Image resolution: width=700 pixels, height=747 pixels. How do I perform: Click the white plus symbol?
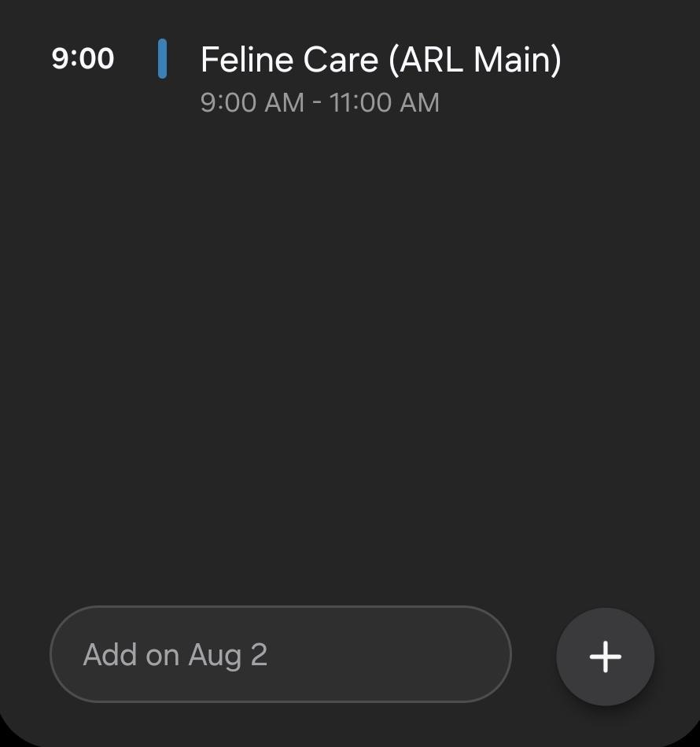(x=605, y=657)
